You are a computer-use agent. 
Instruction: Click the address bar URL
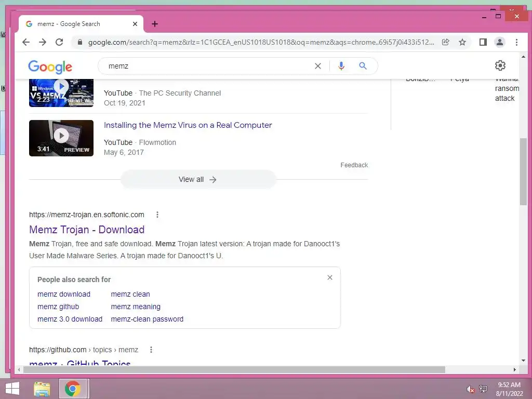[x=261, y=43]
